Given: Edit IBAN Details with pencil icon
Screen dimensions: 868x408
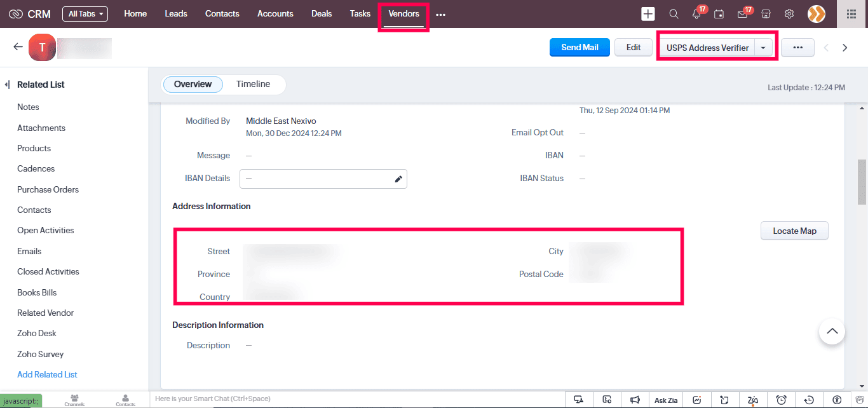Looking at the screenshot, I should click(x=398, y=179).
